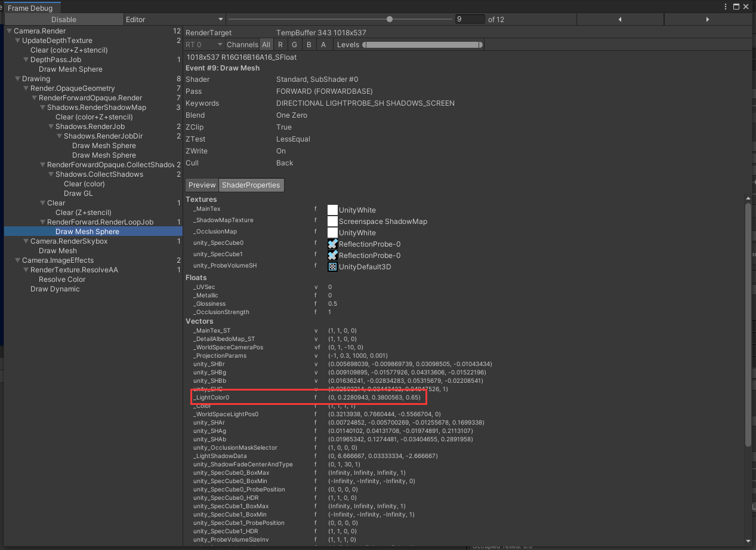Click the unity_SpecCube1 ReflectionProbe-0 icon

(332, 255)
